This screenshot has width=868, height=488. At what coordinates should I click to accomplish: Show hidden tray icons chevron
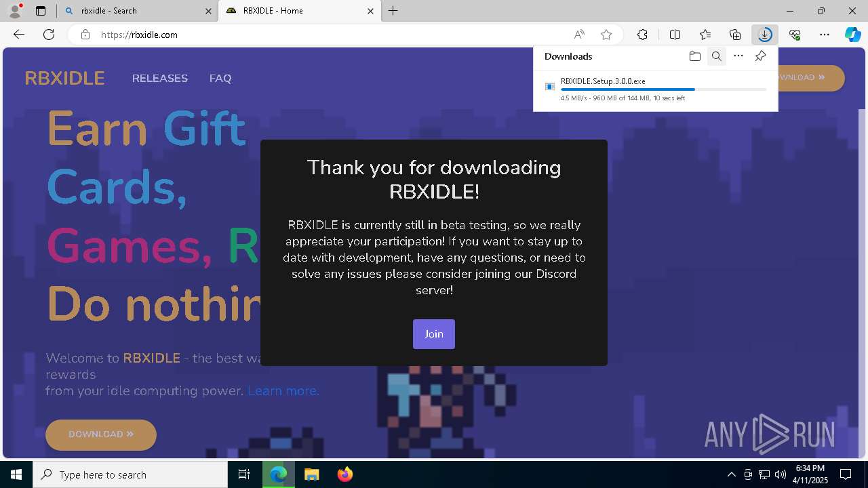pyautogui.click(x=731, y=474)
